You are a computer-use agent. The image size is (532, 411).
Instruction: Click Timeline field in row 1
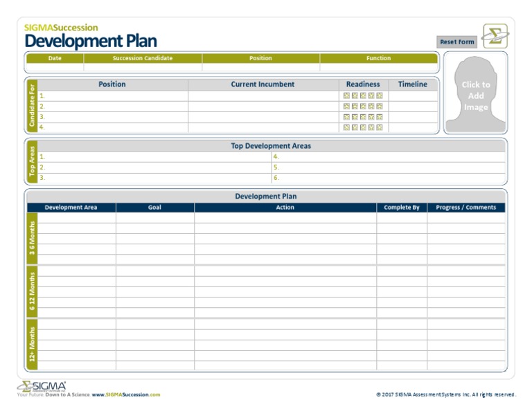[x=414, y=96]
